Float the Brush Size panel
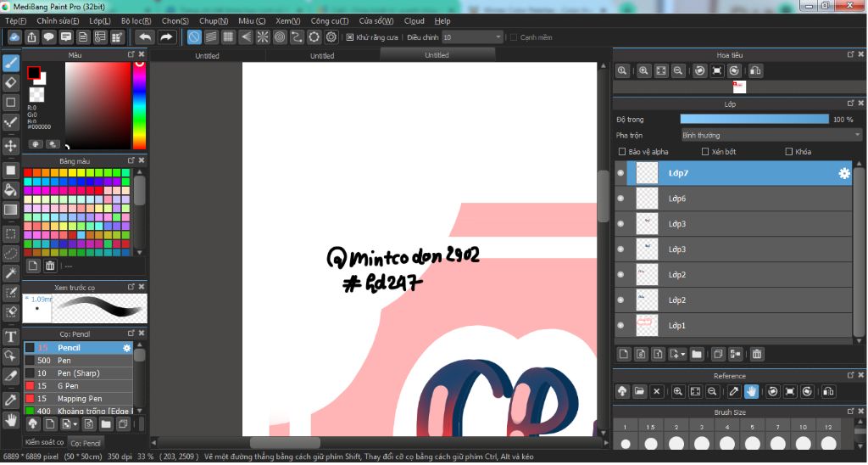 (x=850, y=412)
